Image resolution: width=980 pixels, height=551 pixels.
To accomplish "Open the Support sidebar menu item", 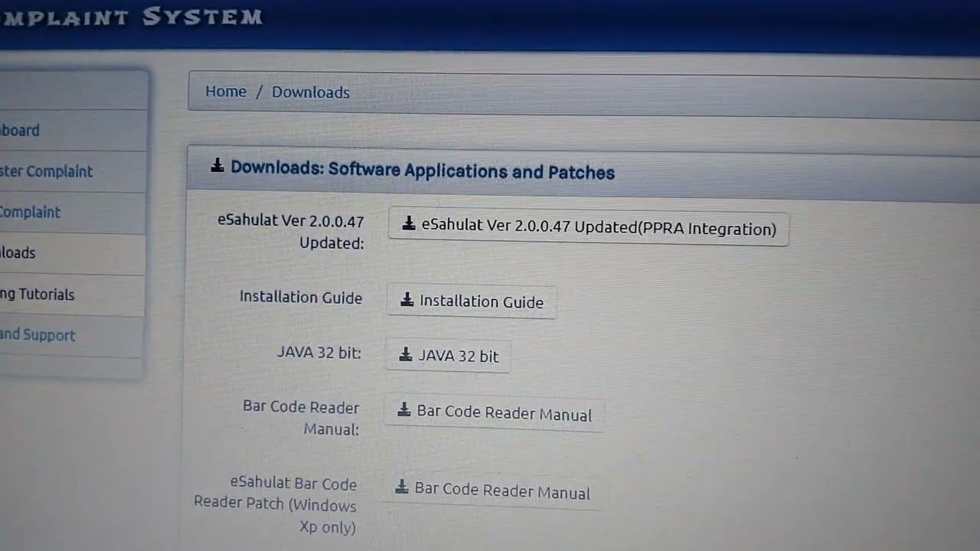I will pyautogui.click(x=71, y=336).
